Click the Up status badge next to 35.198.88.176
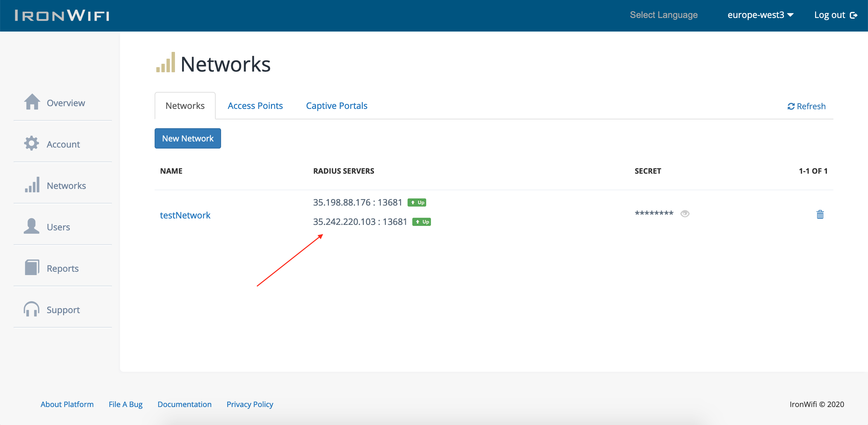This screenshot has width=868, height=425. pos(417,202)
